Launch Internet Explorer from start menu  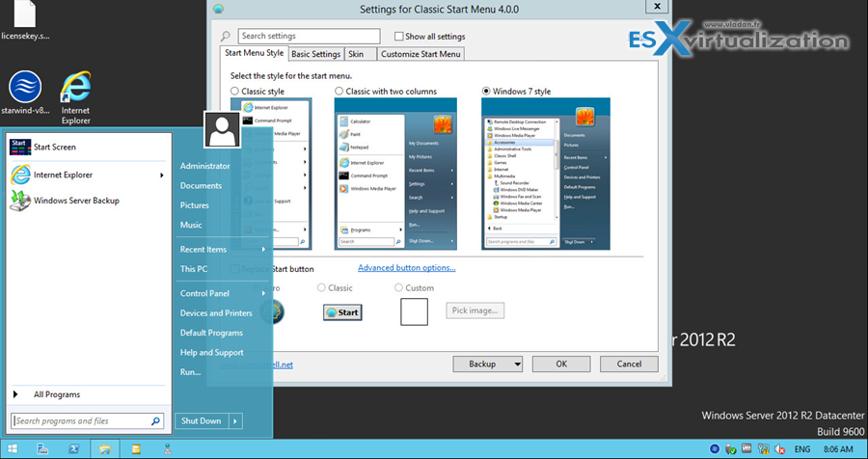click(x=88, y=175)
